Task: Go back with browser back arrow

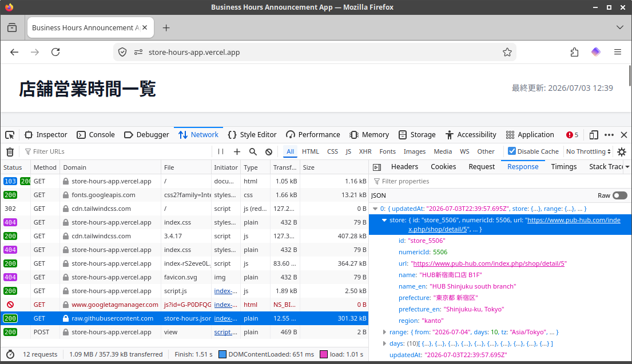Action: click(14, 52)
